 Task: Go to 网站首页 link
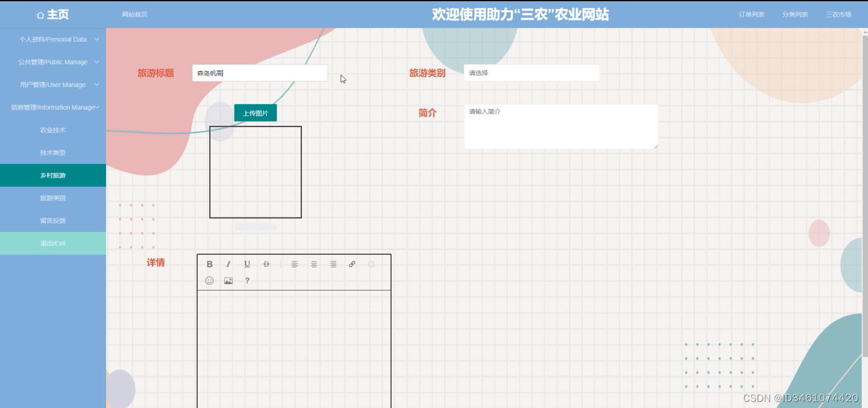pos(134,14)
